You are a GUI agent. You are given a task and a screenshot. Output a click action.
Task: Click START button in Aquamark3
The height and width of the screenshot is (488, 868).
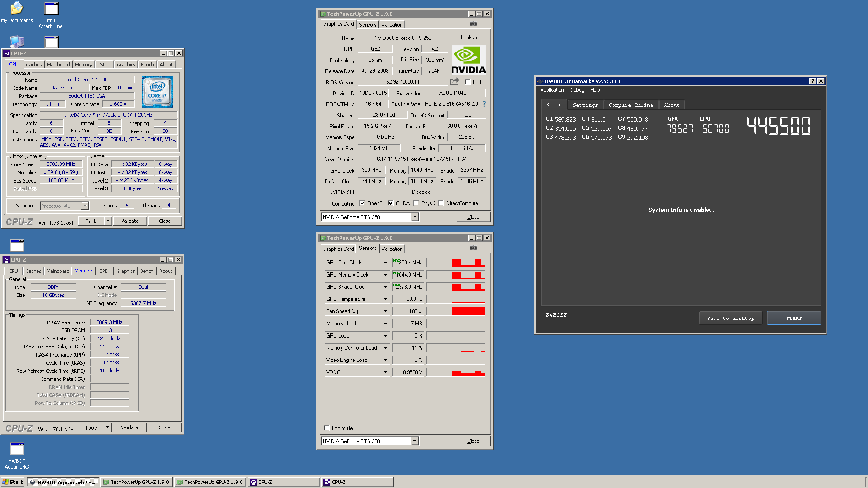pos(794,318)
